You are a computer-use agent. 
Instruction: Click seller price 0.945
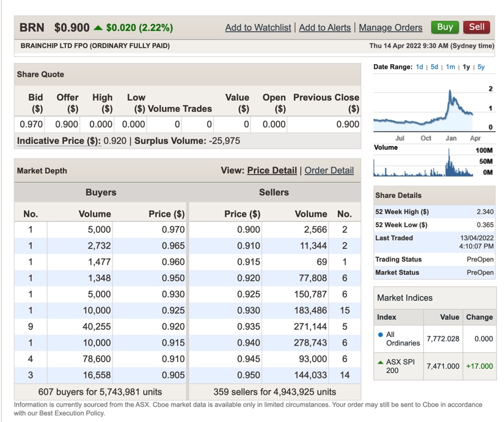(249, 358)
